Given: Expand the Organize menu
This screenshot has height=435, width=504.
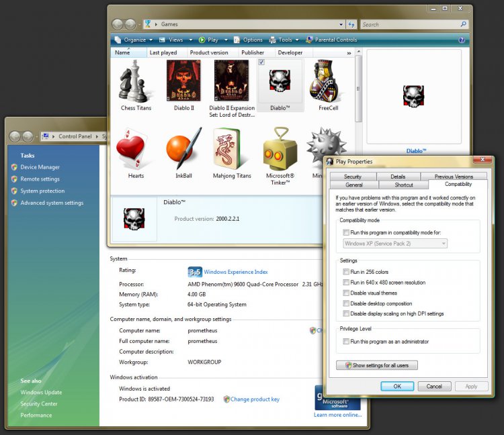Looking at the screenshot, I should click(134, 40).
